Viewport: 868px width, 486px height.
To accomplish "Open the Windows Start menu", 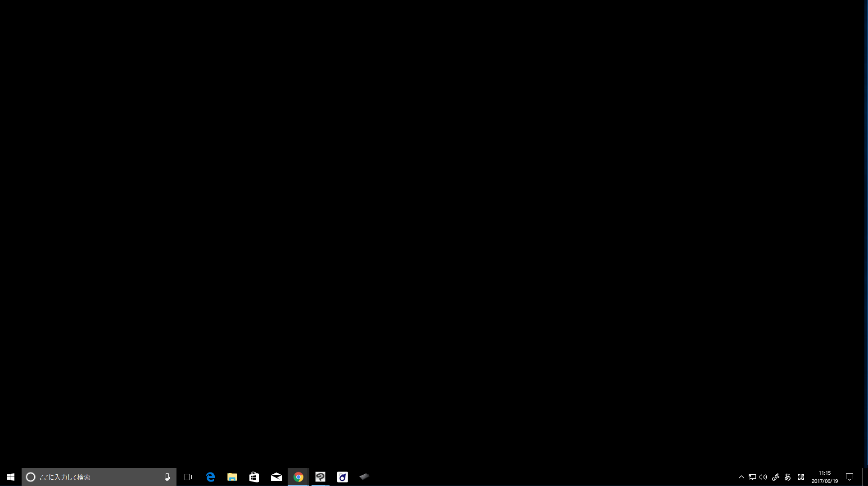I will click(x=11, y=477).
